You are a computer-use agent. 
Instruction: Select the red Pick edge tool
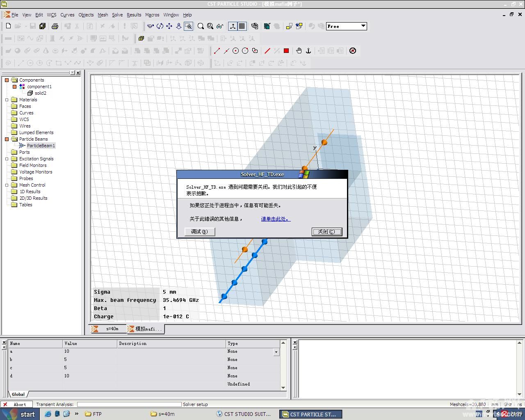point(267,51)
